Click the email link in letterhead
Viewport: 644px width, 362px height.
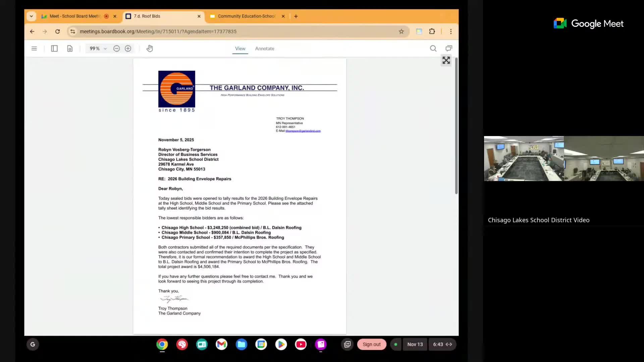click(x=303, y=131)
